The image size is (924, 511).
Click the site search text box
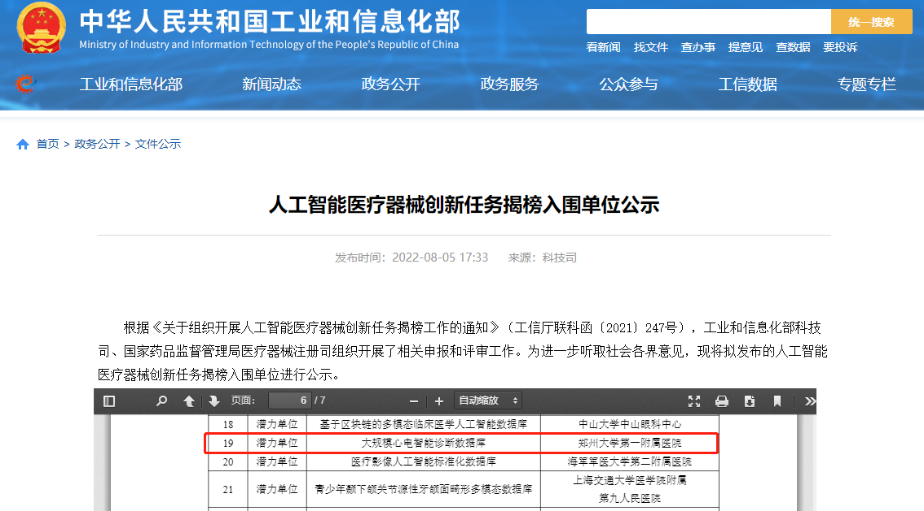(708, 22)
